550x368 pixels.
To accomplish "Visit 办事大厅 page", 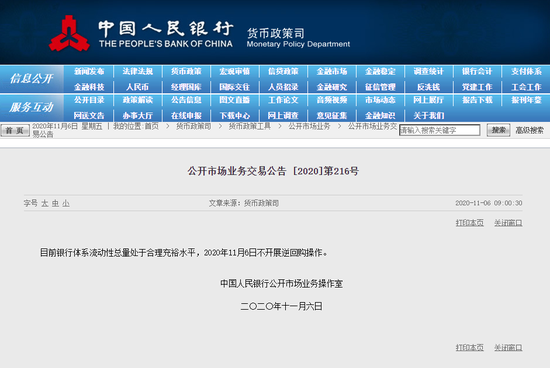I will pyautogui.click(x=138, y=115).
